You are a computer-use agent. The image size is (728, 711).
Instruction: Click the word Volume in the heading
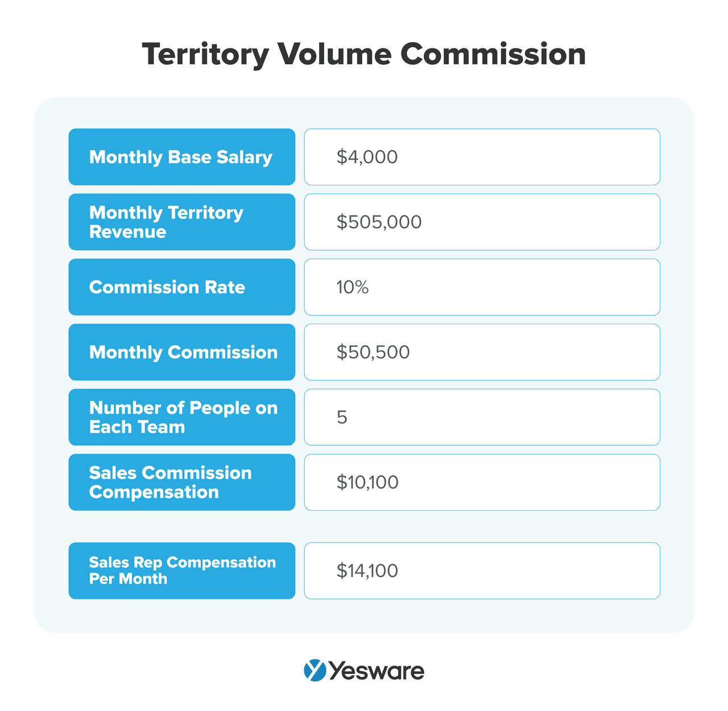(x=334, y=55)
